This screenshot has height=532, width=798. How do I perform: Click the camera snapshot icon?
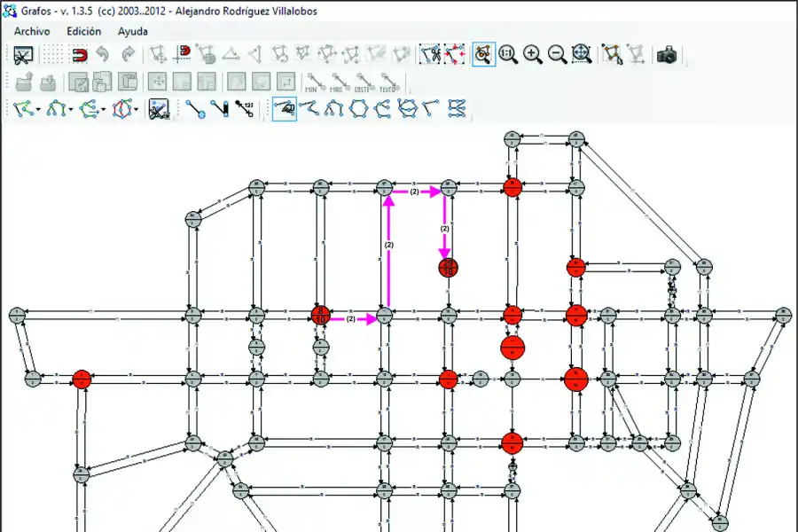(667, 55)
